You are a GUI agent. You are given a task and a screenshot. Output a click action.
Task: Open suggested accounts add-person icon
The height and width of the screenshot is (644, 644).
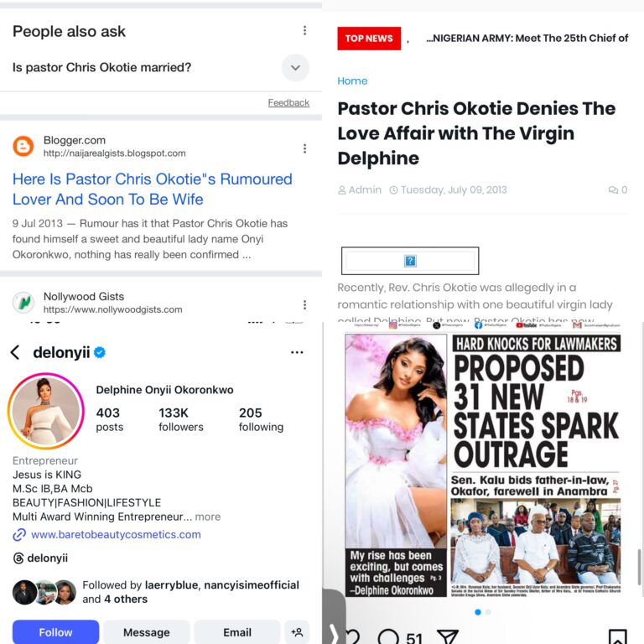pyautogui.click(x=297, y=632)
